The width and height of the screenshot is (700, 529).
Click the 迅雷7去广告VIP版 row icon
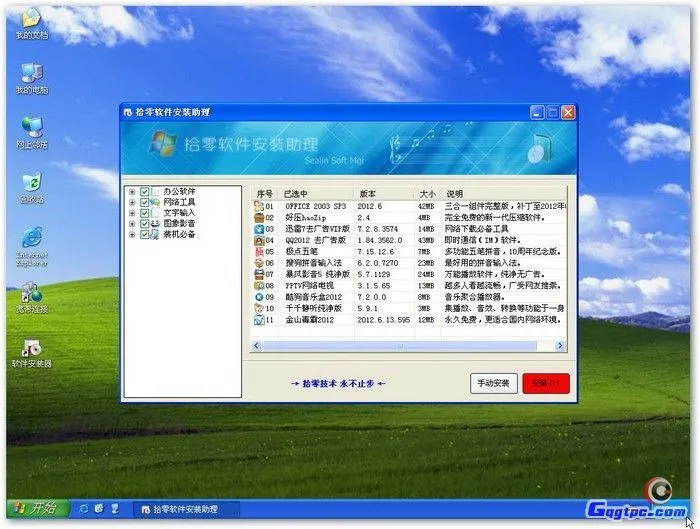tap(259, 229)
